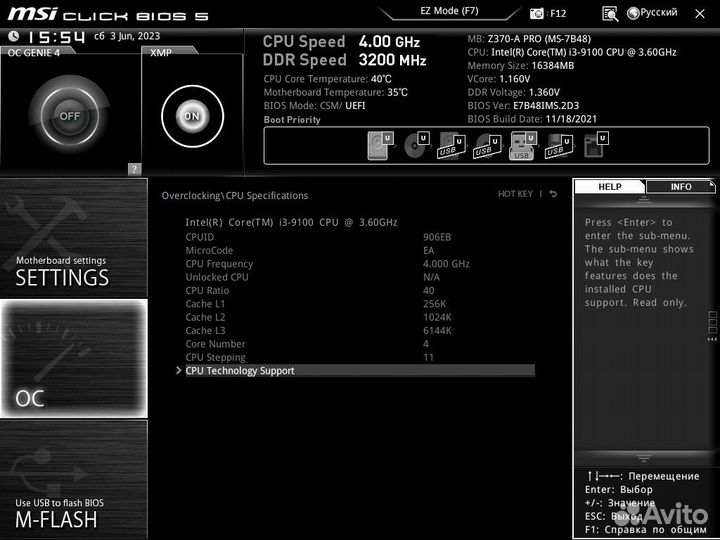Select the USB floppy boot priority icon

(559, 146)
